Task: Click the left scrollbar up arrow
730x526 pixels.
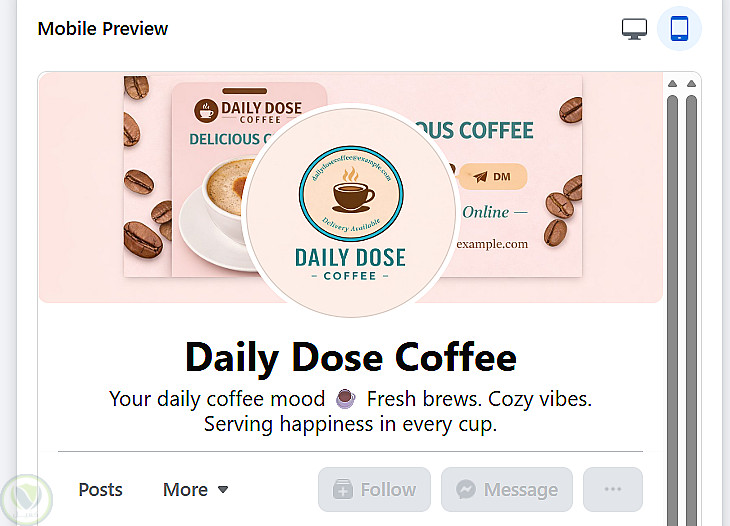Action: (673, 83)
